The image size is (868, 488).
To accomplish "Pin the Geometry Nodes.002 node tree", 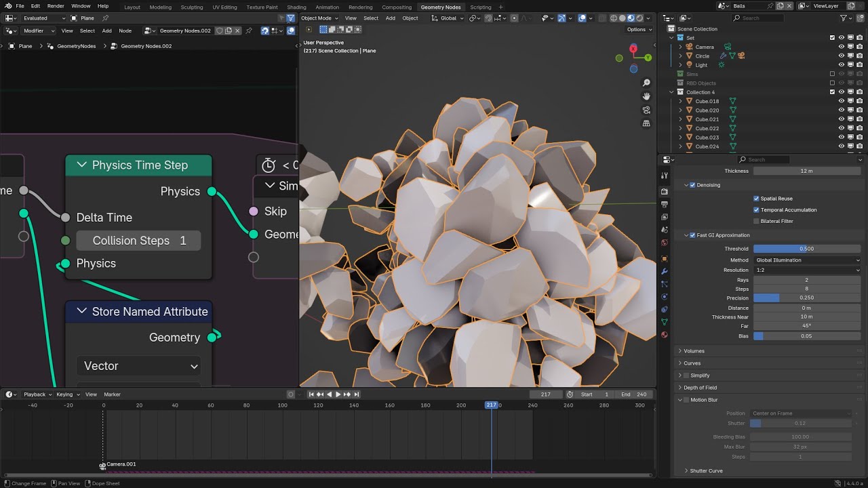I will tap(249, 30).
